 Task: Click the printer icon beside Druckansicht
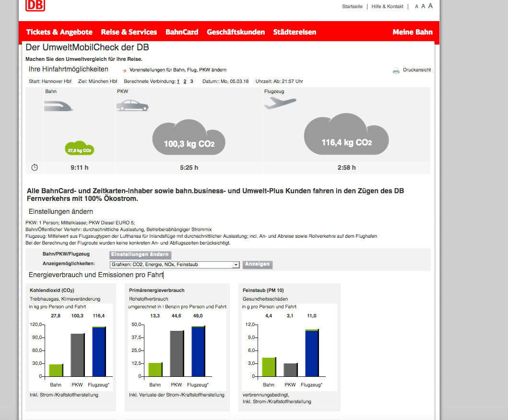pyautogui.click(x=396, y=70)
